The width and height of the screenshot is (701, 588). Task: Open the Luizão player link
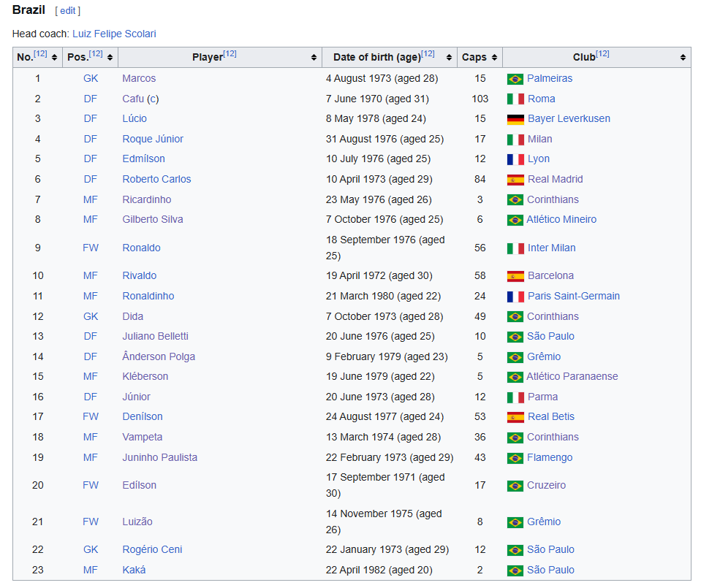coord(137,522)
